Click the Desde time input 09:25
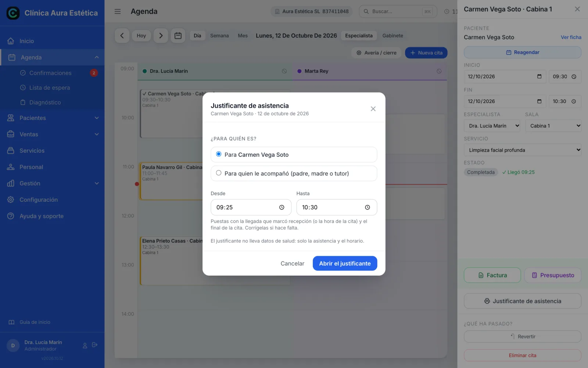This screenshot has height=368, width=588. click(x=251, y=208)
